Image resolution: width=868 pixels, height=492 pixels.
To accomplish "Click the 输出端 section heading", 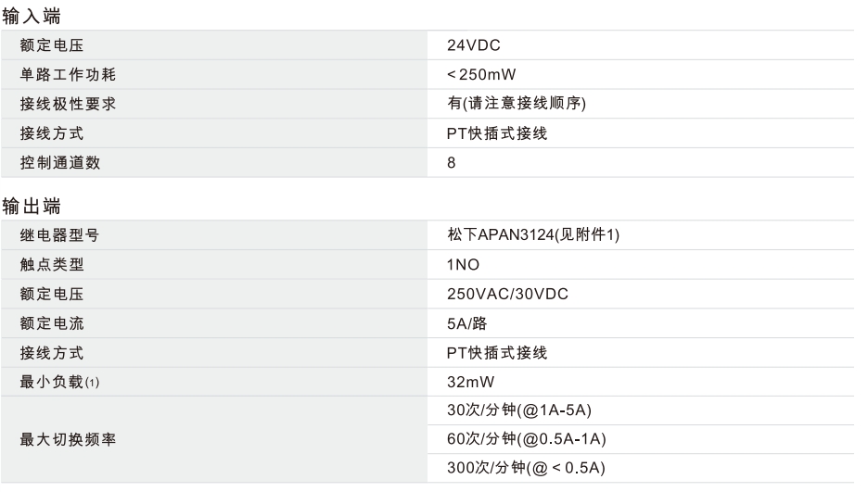I will 32,207.
